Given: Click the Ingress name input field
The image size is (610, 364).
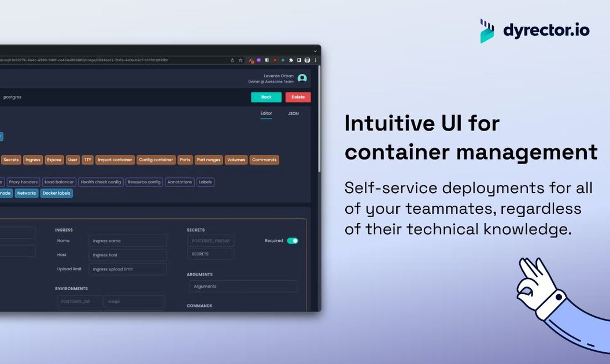Looking at the screenshot, I should (x=127, y=241).
